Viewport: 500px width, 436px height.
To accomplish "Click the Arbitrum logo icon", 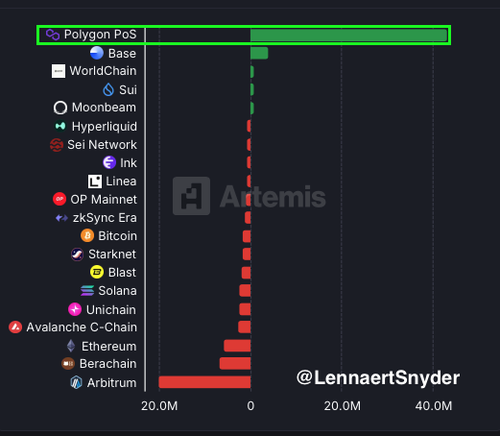I will 76,382.
